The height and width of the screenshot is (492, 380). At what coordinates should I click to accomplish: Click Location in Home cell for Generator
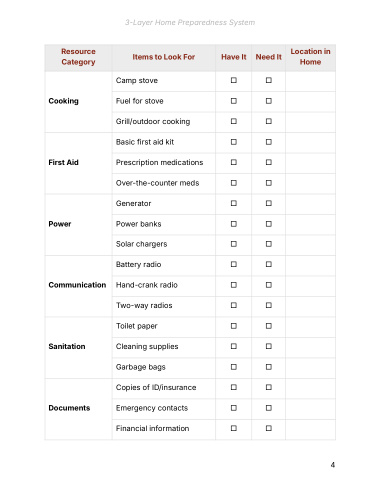[310, 204]
